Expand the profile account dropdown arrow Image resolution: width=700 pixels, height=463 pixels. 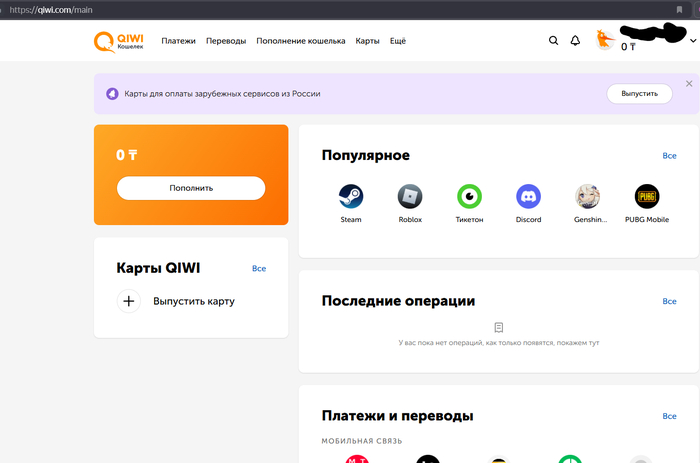tap(693, 42)
